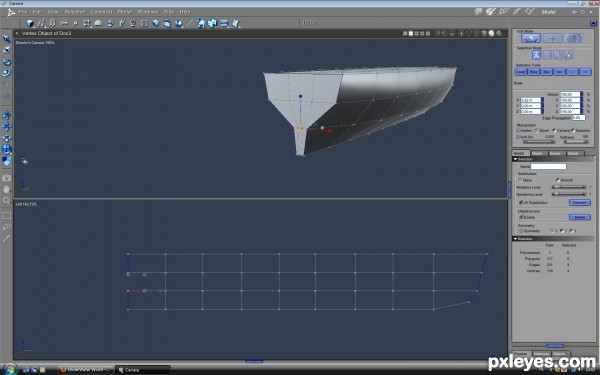Select the rectangular marquee selection tool
This screenshot has width=600, height=375.
coord(7,215)
